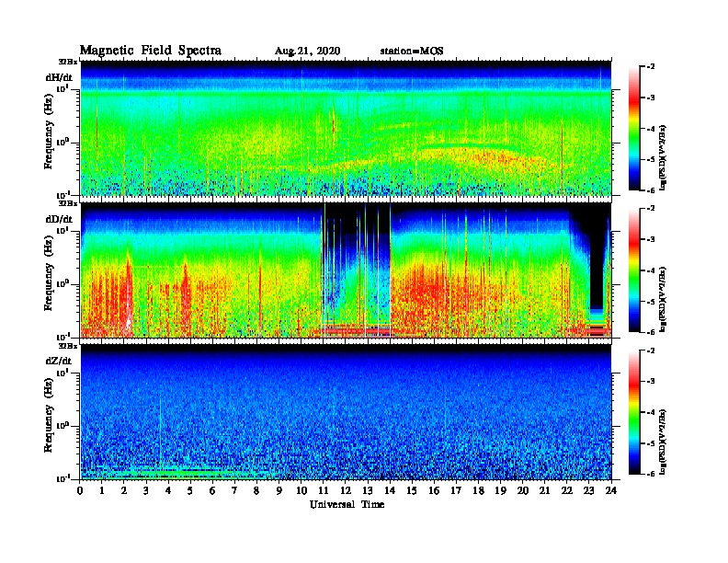728x563 pixels.
Task: Click the 32Hz label atop the dD/dt panel
Action: pyautogui.click(x=68, y=202)
